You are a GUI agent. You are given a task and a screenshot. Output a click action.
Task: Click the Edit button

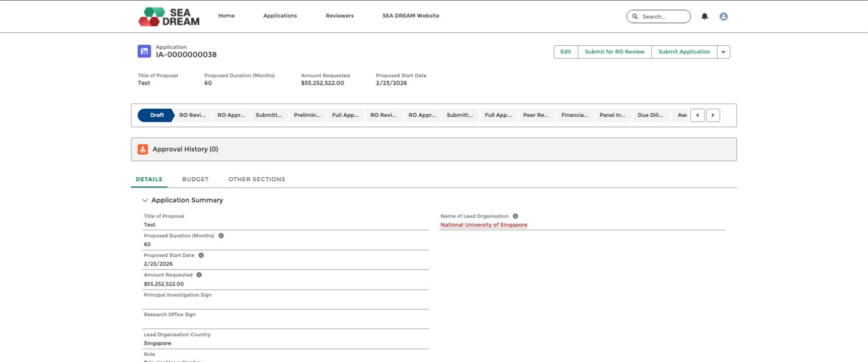tap(566, 52)
